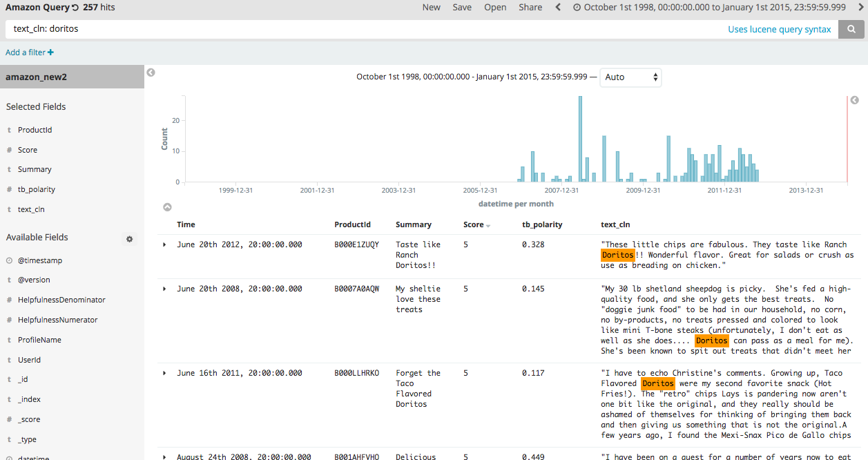Click the tallest histogram bar

pos(580,138)
